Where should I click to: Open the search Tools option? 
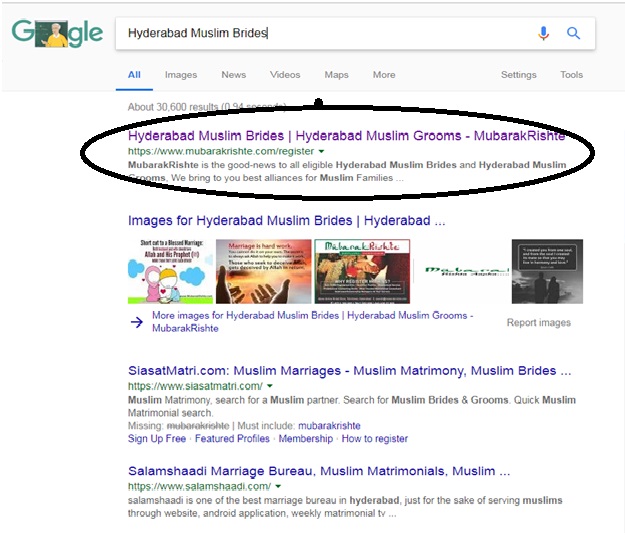(x=571, y=75)
